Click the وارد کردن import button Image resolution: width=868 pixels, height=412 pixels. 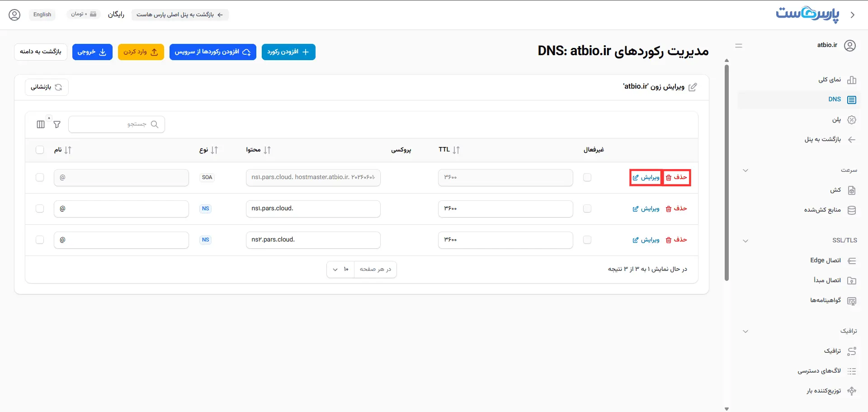pos(141,52)
